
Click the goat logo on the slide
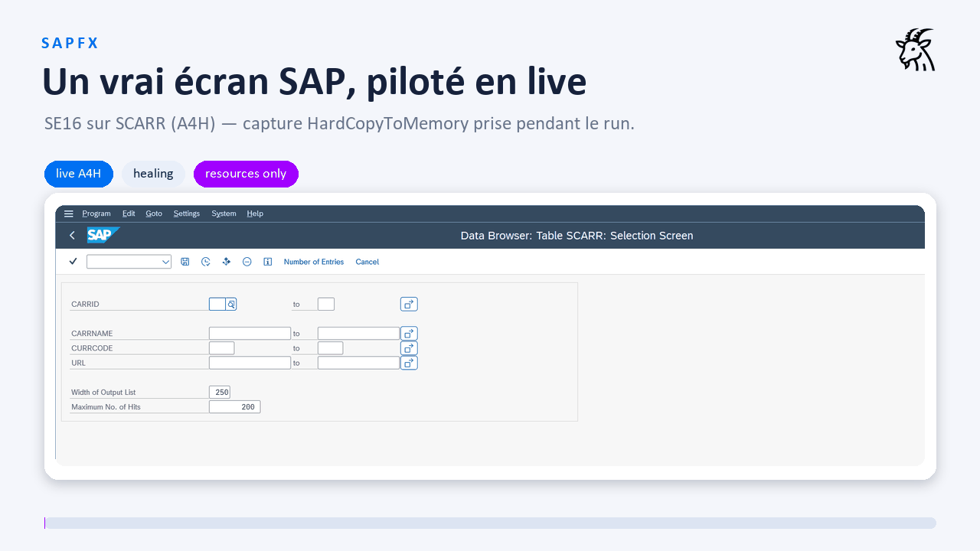pyautogui.click(x=916, y=50)
